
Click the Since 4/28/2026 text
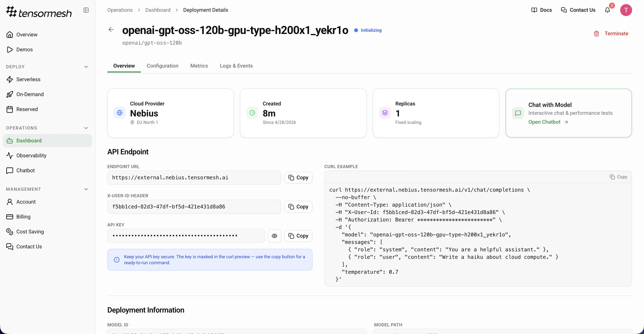coord(279,122)
